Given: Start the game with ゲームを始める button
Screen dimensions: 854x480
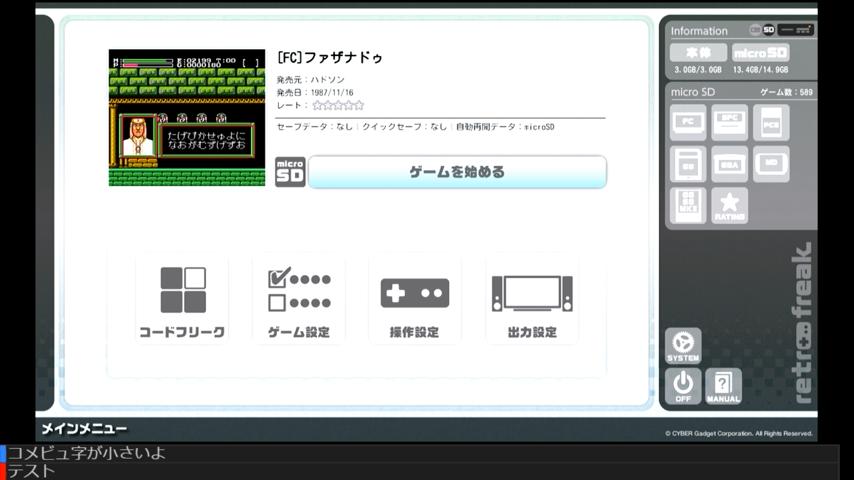Looking at the screenshot, I should click(x=457, y=172).
